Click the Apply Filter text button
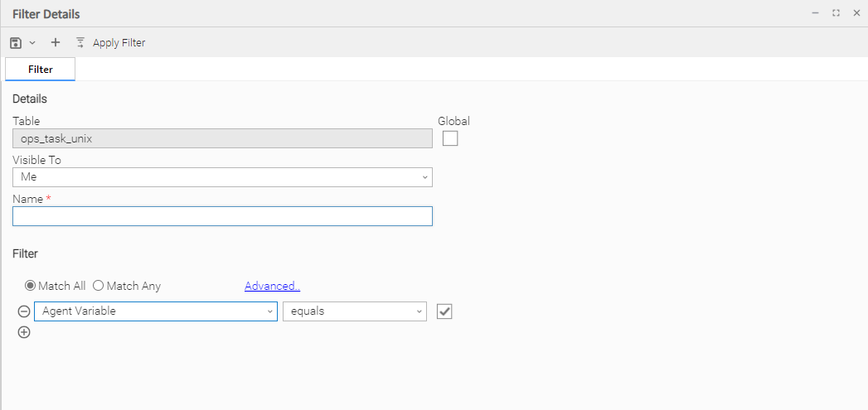Screen dimensions: 868x410 [119, 42]
